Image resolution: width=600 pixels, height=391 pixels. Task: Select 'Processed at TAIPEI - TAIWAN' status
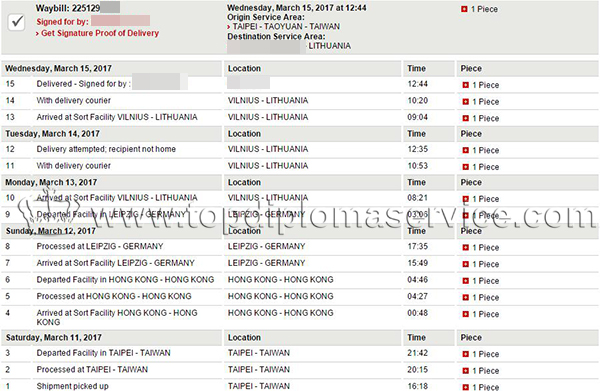(x=92, y=370)
